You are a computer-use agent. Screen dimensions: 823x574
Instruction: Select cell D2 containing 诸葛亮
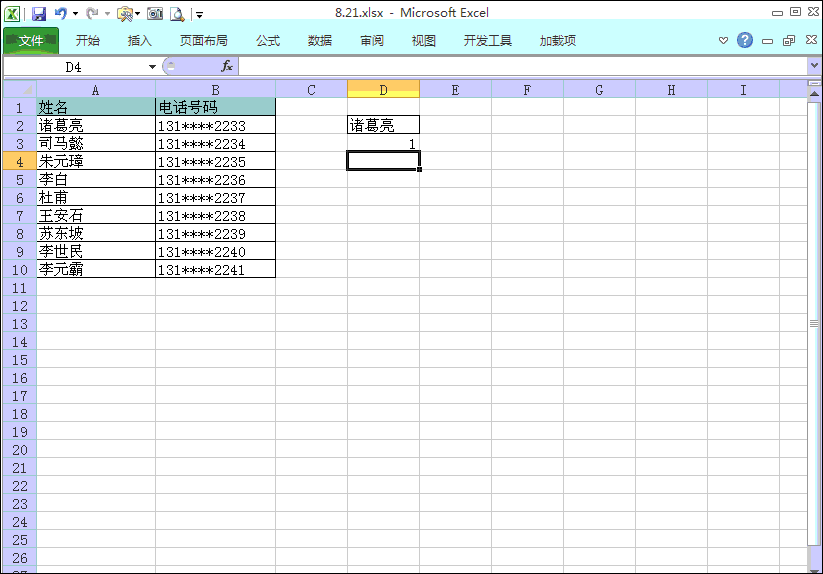383,125
